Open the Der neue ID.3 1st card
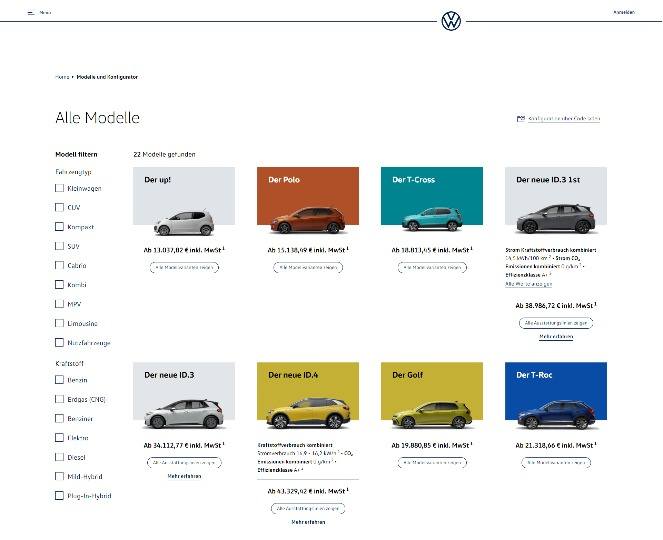This screenshot has height=540, width=663. [556, 201]
